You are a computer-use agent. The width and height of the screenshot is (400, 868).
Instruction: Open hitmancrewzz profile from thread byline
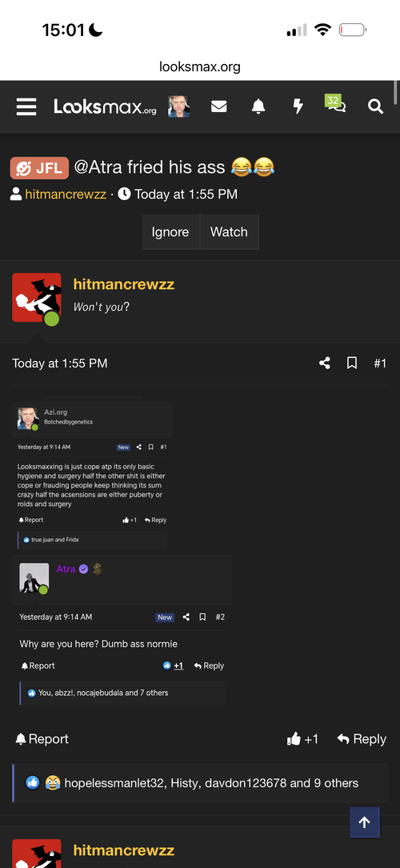click(x=66, y=195)
